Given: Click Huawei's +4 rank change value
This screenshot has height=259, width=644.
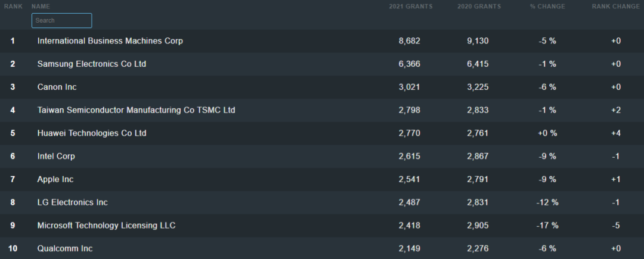Looking at the screenshot, I should pyautogui.click(x=616, y=133).
